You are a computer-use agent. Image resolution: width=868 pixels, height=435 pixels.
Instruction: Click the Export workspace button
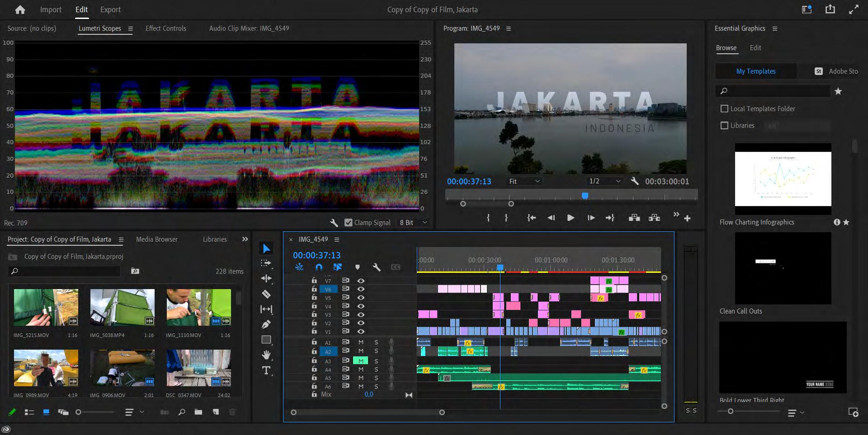pos(110,9)
